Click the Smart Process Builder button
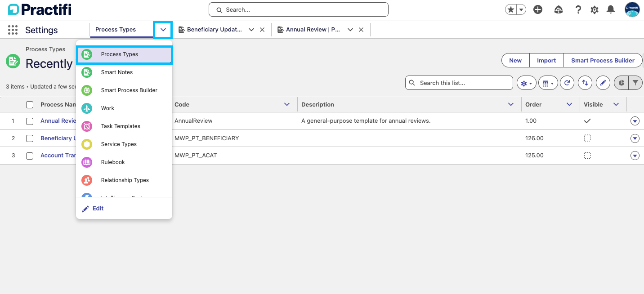Viewport: 644px width, 294px height. [x=603, y=61]
